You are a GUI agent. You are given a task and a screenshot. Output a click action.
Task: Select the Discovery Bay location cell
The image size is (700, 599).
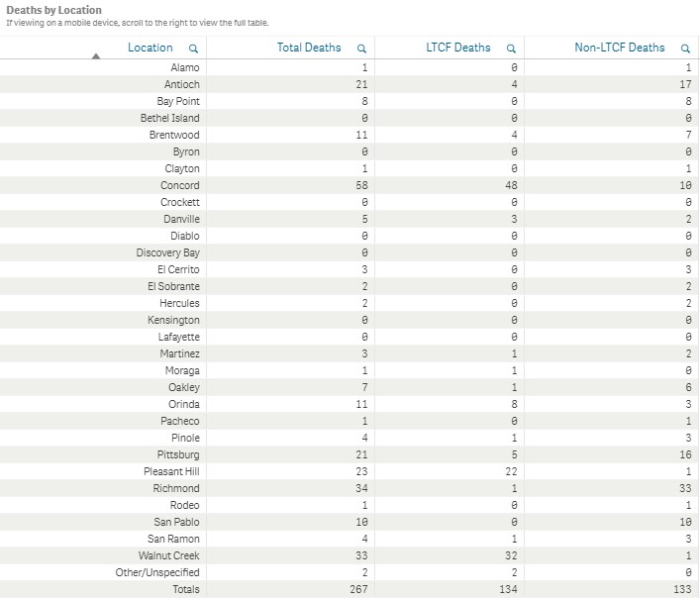click(x=167, y=252)
